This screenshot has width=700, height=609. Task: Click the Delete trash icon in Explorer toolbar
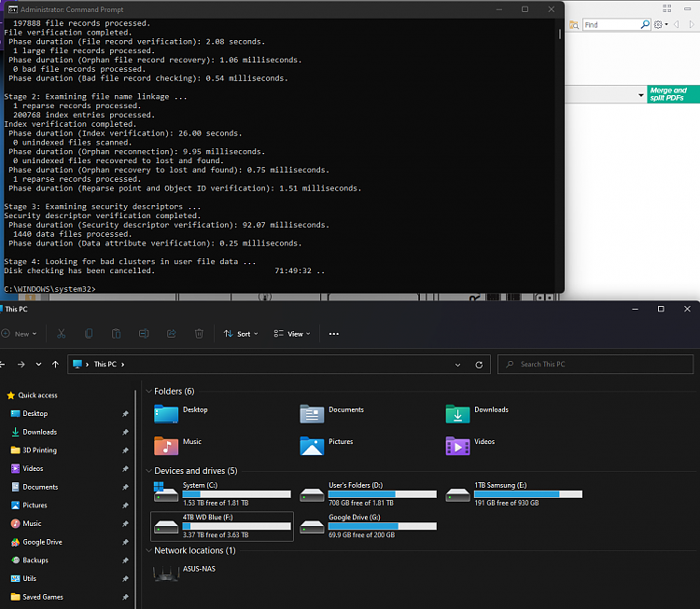pyautogui.click(x=199, y=334)
